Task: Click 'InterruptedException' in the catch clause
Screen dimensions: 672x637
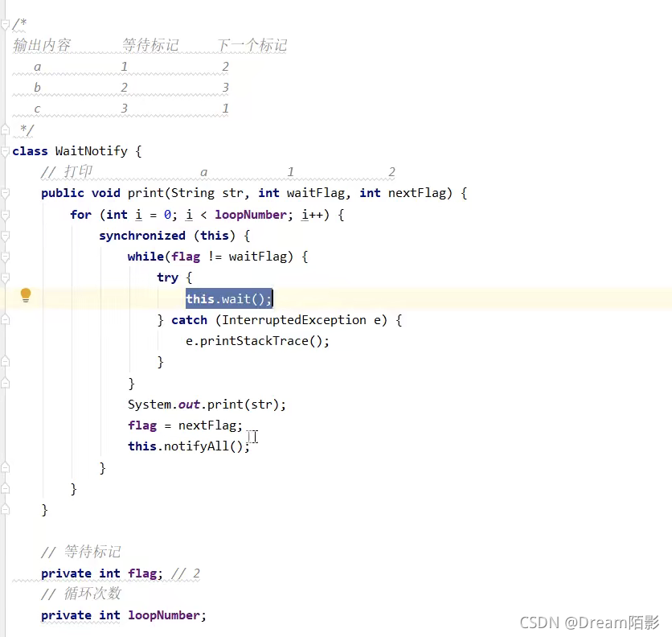Action: click(294, 320)
